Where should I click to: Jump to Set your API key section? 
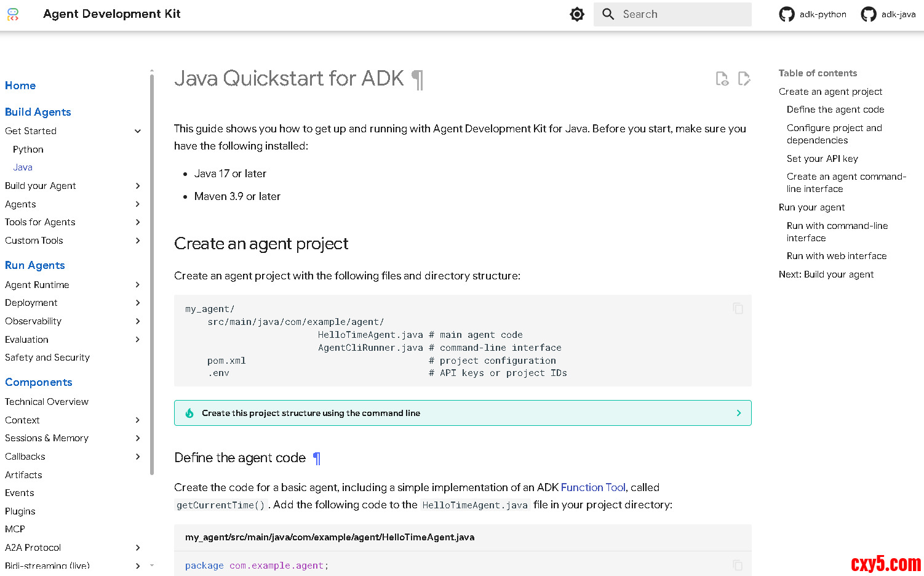(x=822, y=159)
